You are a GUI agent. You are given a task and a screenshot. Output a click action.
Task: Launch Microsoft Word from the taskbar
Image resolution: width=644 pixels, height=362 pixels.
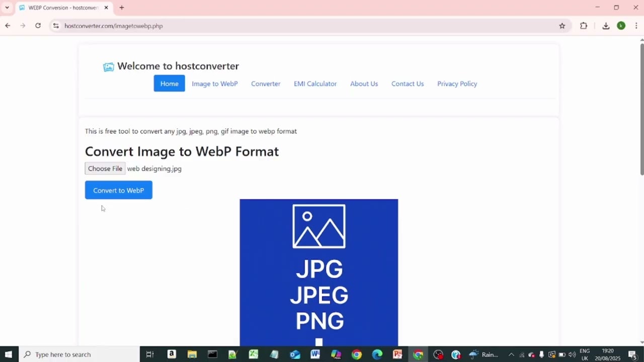click(x=315, y=354)
